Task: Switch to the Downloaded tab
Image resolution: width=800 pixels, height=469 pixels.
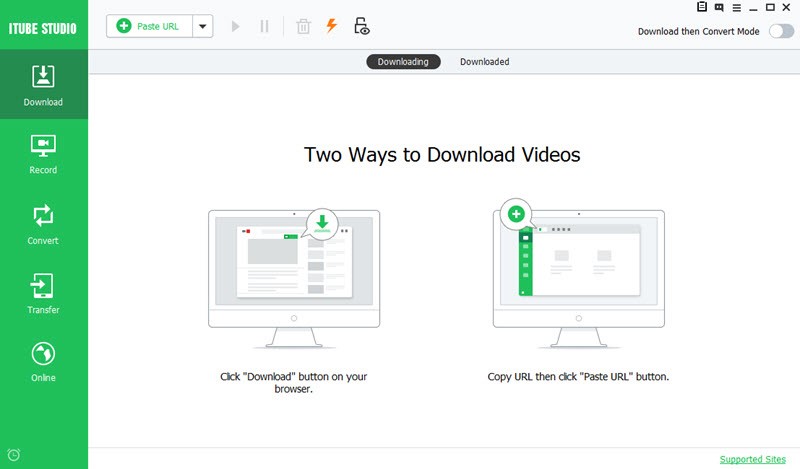Action: click(x=484, y=62)
